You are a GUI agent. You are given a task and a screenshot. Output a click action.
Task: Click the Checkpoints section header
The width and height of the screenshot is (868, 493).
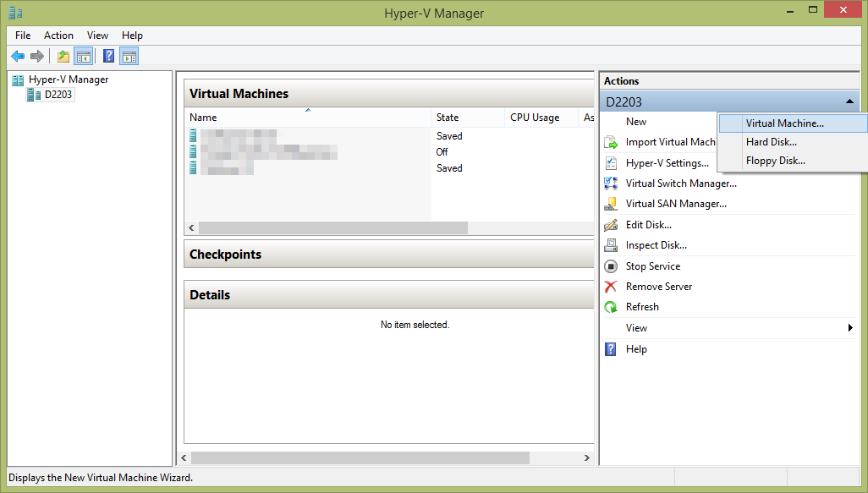[389, 254]
